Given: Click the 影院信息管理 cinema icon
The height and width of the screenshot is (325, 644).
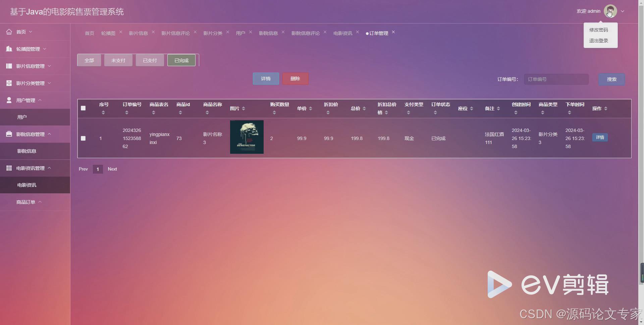Looking at the screenshot, I should click(9, 134).
